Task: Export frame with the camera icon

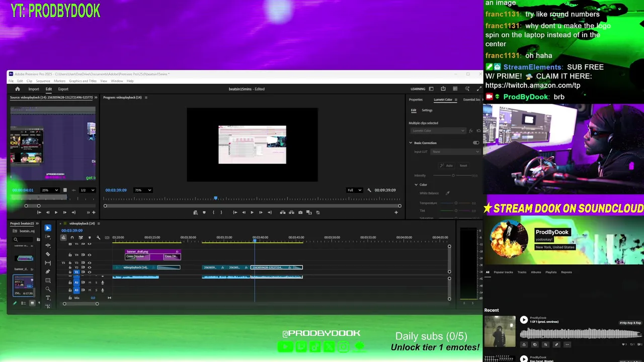Action: pos(300,212)
